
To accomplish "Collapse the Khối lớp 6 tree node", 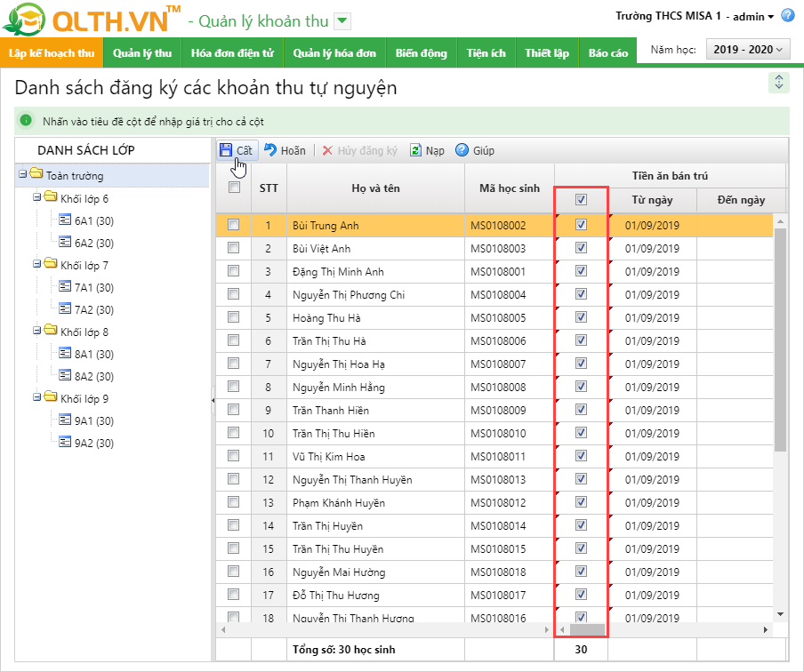I will tap(37, 197).
